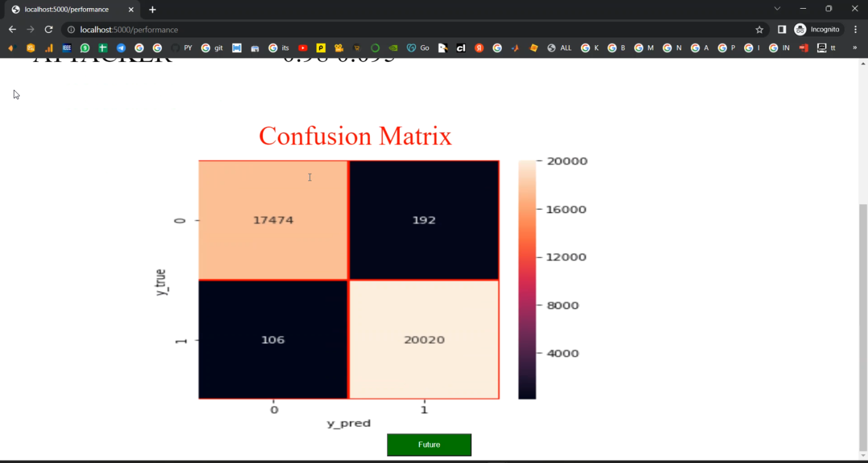Open the GitHub bookmark labeled git
Screen dimensions: 868x463
click(x=212, y=48)
